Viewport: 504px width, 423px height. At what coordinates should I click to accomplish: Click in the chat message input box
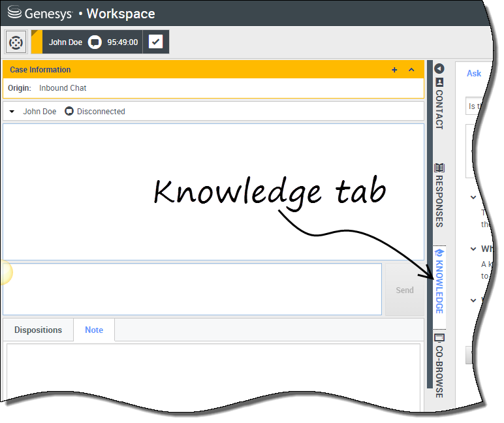(x=193, y=289)
